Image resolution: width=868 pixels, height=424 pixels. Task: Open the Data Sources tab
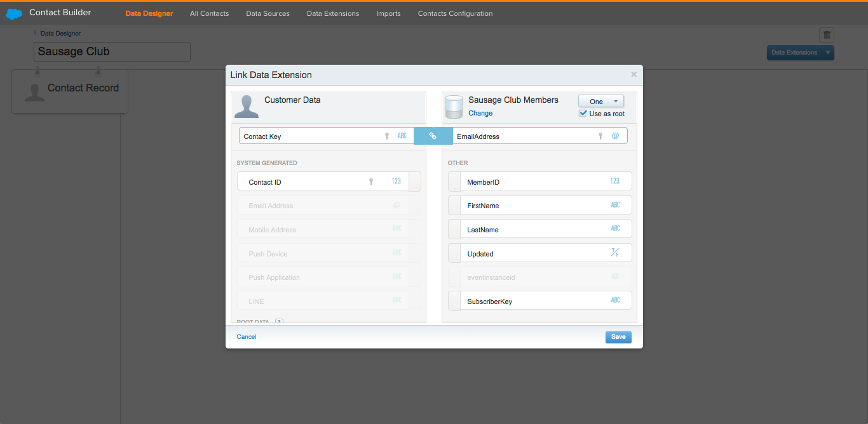(x=268, y=13)
